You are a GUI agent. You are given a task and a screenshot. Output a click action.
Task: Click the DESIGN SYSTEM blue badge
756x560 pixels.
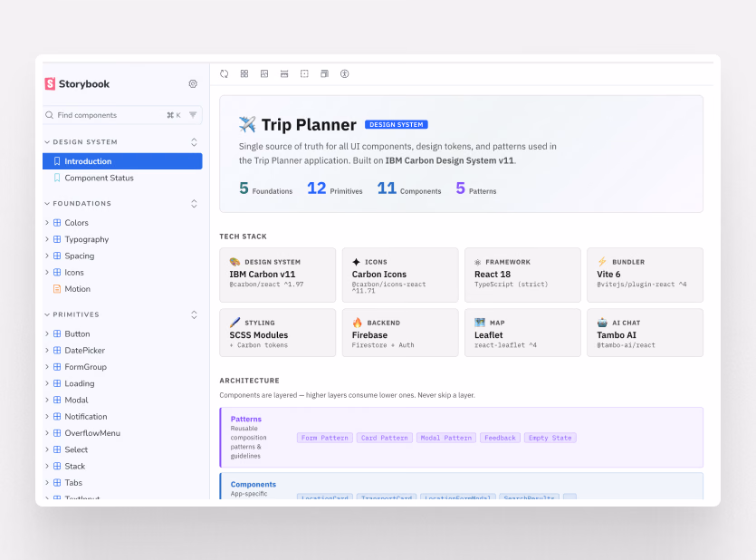coord(397,124)
